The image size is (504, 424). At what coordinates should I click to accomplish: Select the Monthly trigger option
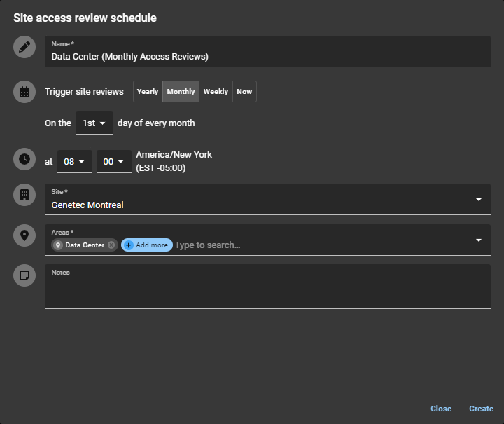click(181, 92)
